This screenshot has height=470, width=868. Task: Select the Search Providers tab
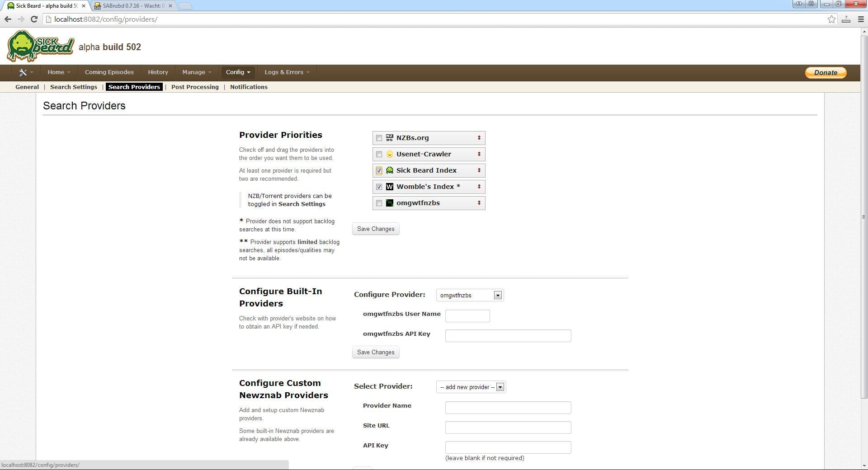pos(134,87)
